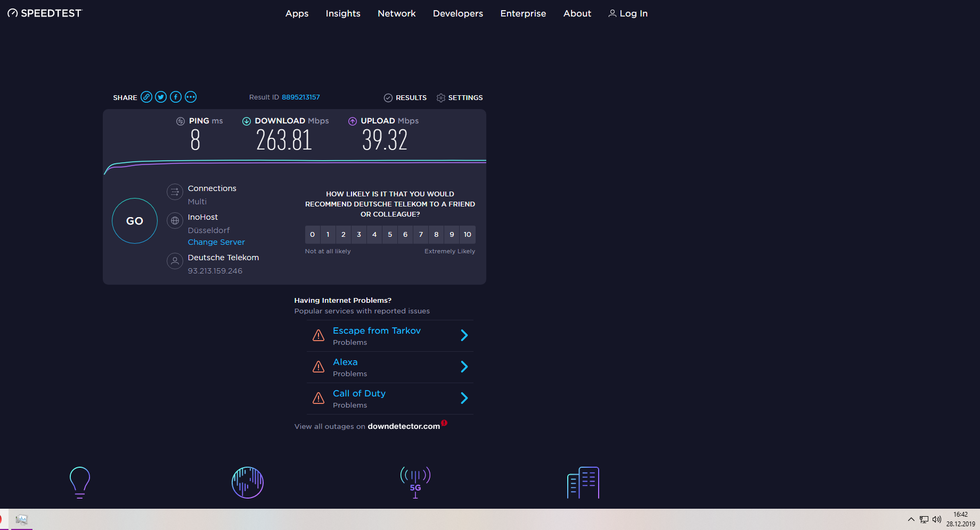
Task: Click the globe waveform icon
Action: point(248,483)
